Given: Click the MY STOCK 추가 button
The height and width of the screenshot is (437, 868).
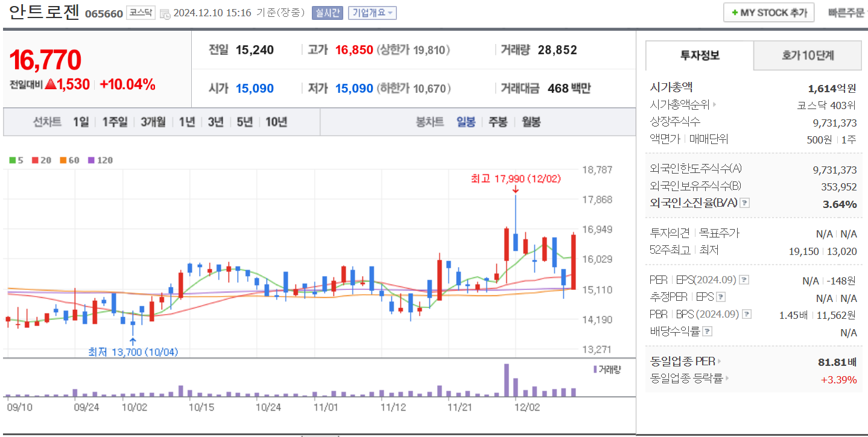Looking at the screenshot, I should click(x=768, y=12).
